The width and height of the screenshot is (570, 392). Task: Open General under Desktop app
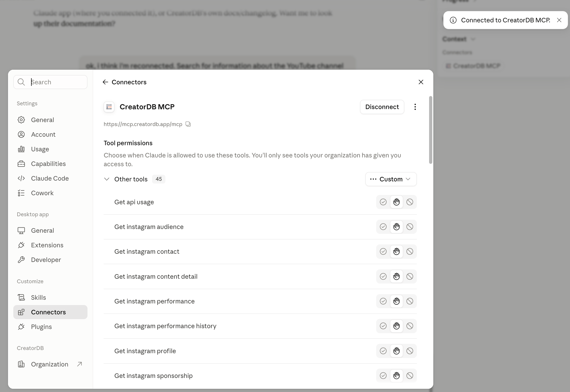point(50,231)
